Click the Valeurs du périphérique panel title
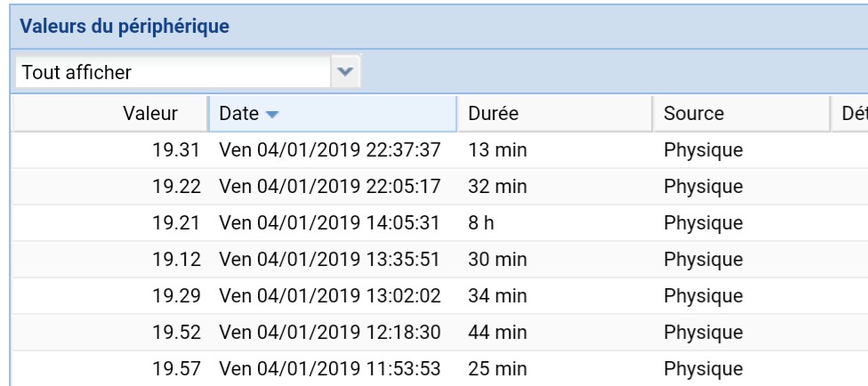Viewport: 868px width, 386px height. 125,27
